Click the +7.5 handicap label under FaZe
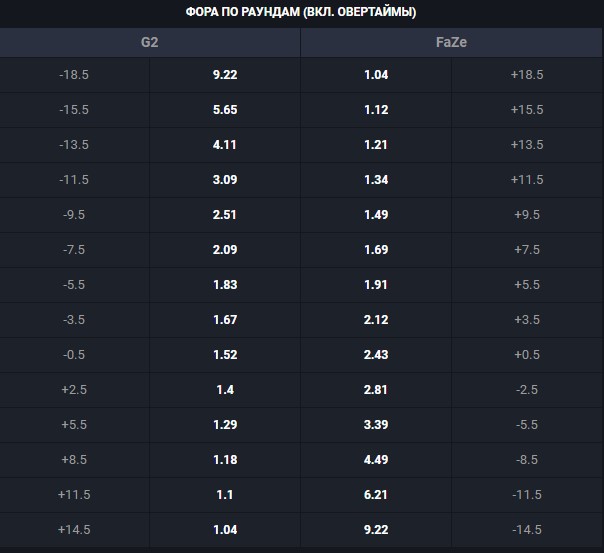 [527, 250]
